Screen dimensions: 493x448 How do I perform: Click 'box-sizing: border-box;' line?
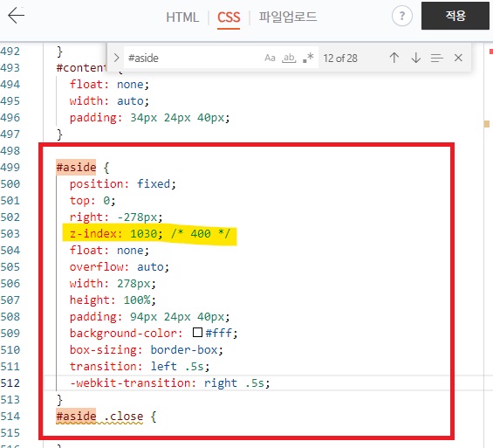(x=147, y=350)
